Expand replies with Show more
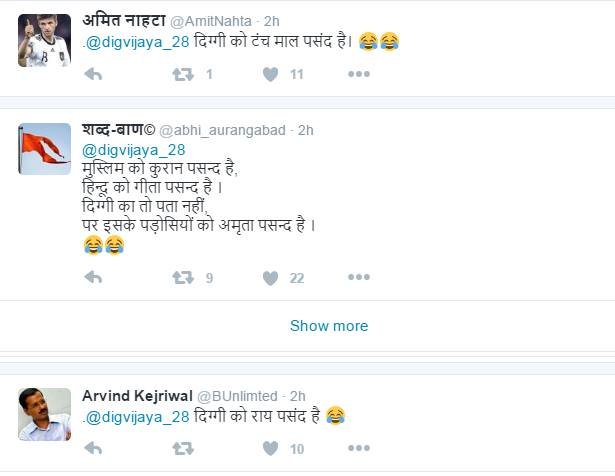The image size is (615, 476). point(328,326)
